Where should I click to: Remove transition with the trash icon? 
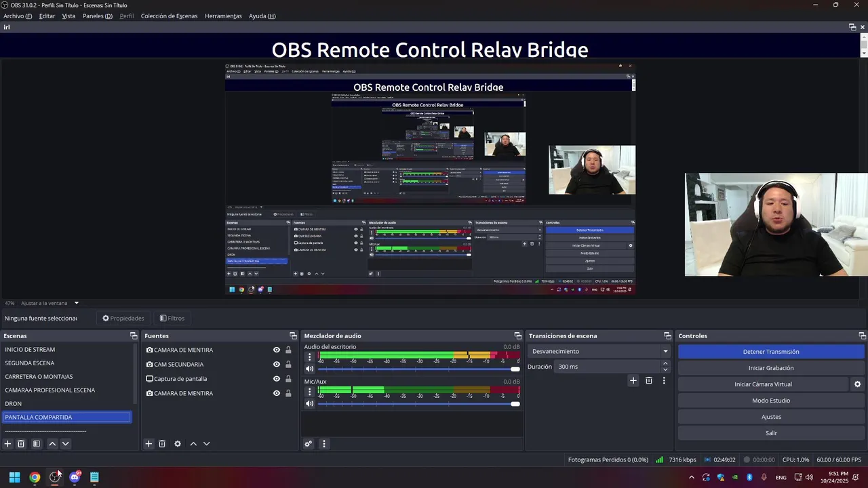649,381
